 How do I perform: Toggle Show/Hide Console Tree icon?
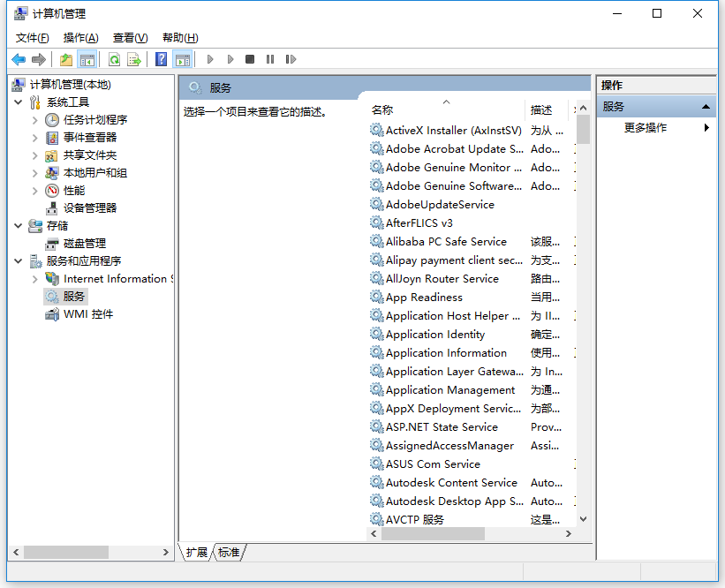(x=87, y=59)
